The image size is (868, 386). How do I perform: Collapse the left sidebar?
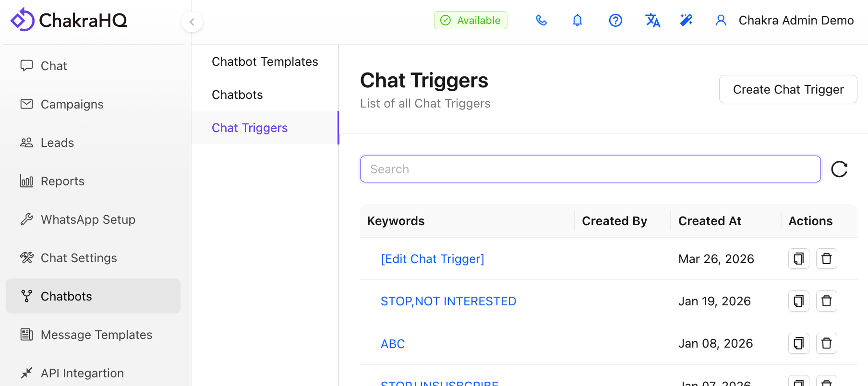point(192,22)
